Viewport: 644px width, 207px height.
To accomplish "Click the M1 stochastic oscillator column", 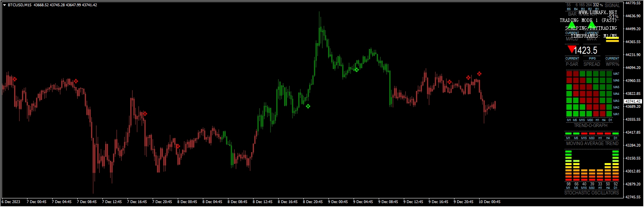I will [x=568, y=165].
